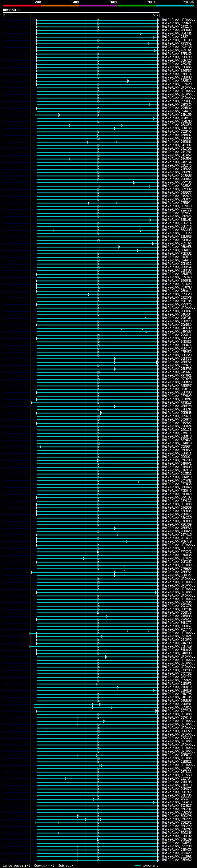Image resolution: width=197 pixels, height=868 pixels.
Task: Click label UniRef100_Q3EAA5
Action: coord(177,67)
